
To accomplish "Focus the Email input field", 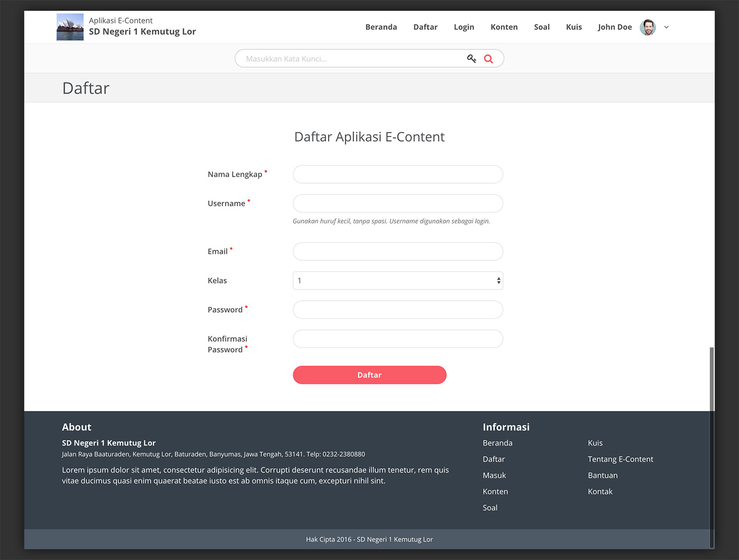I will click(x=398, y=252).
